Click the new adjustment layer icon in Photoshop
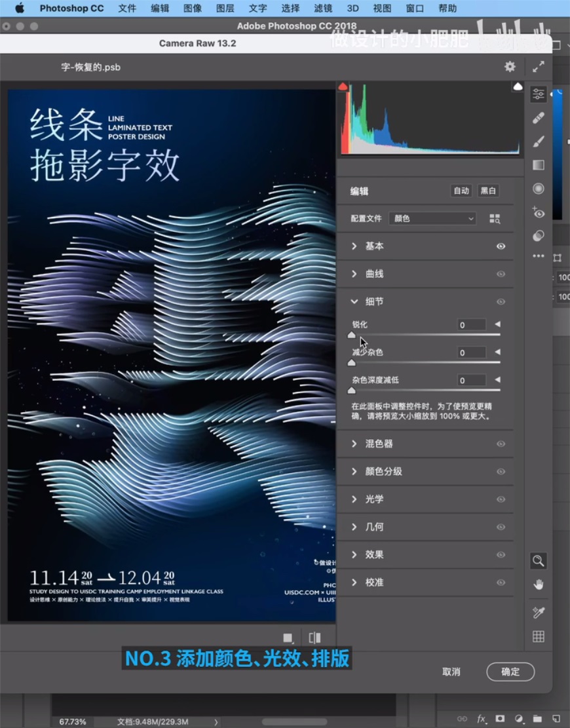The image size is (570, 728). tap(519, 719)
